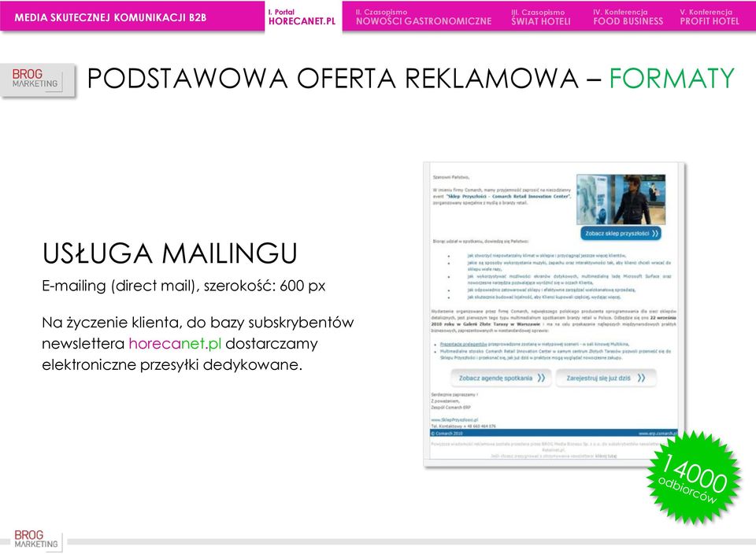
Task: Click the 'Zobacz agendę spotkania' button
Action: click(502, 379)
